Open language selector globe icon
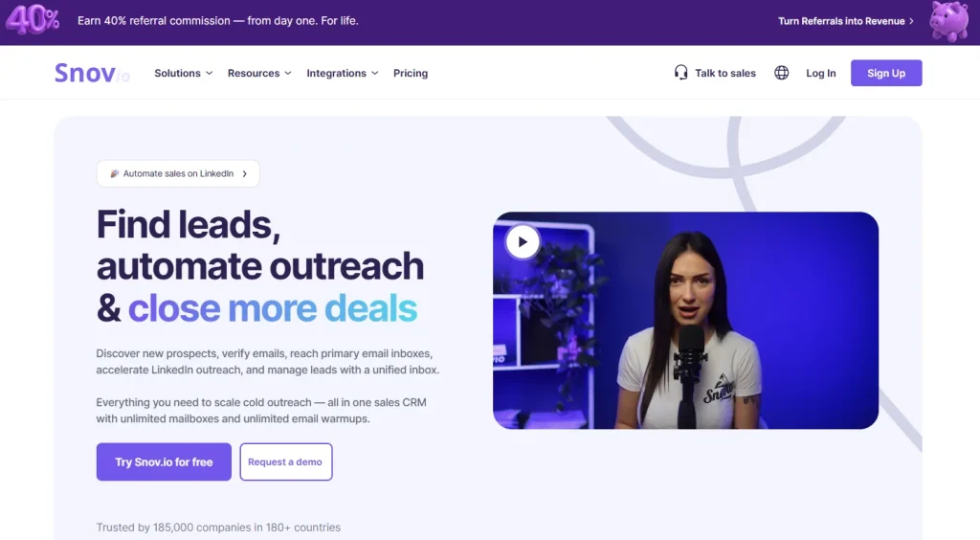This screenshot has width=980, height=540. pyautogui.click(x=781, y=73)
